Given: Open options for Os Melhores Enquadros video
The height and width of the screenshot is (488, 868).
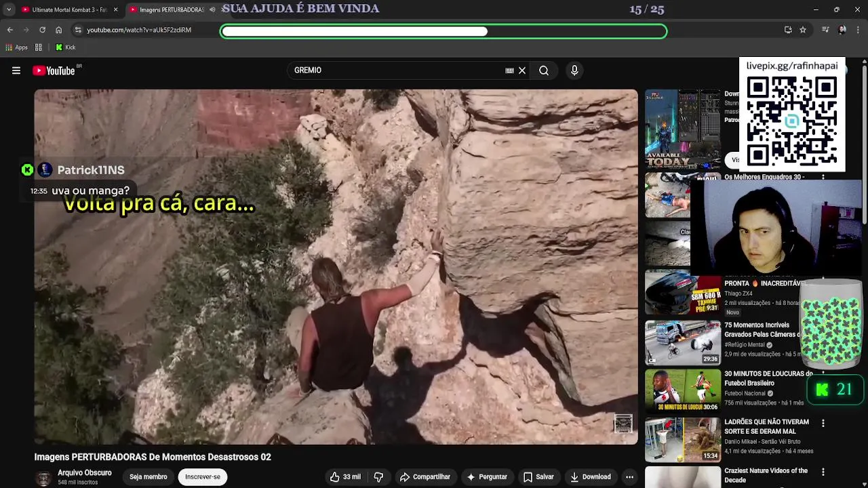Looking at the screenshot, I should [823, 178].
